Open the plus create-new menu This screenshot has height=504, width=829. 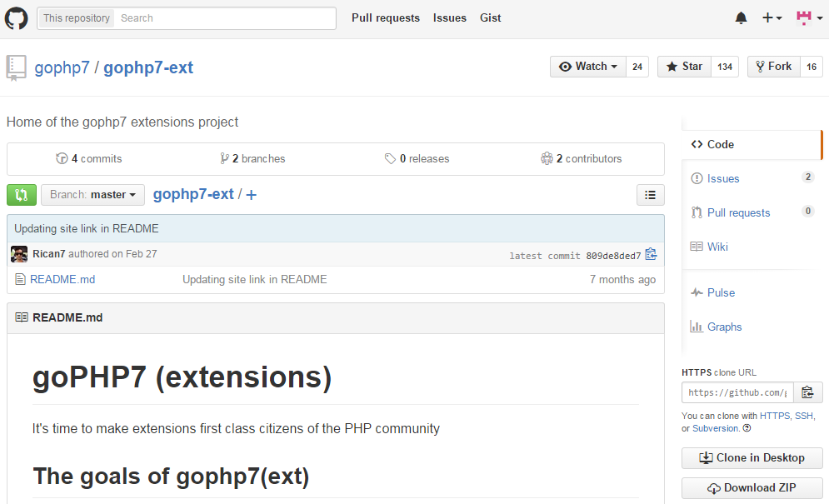pyautogui.click(x=772, y=18)
